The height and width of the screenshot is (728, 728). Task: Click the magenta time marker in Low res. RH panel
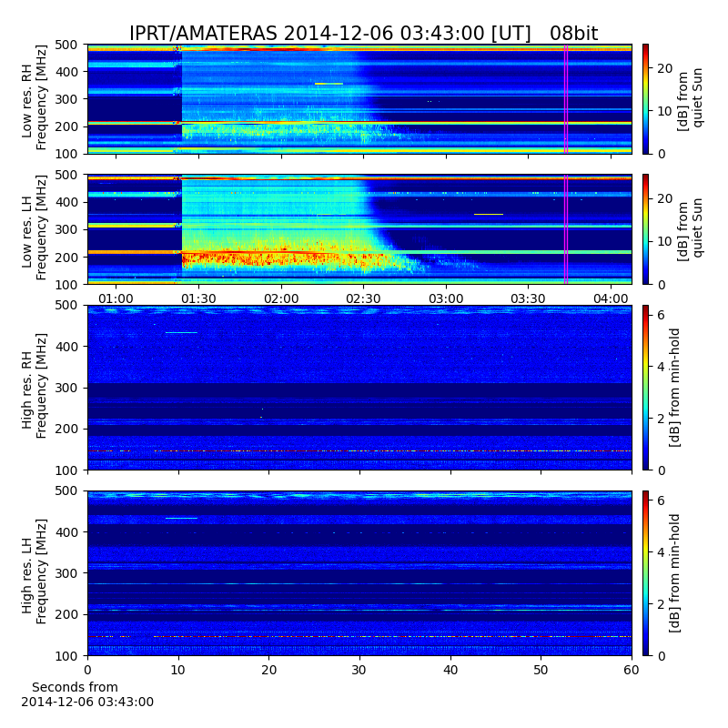(x=566, y=99)
